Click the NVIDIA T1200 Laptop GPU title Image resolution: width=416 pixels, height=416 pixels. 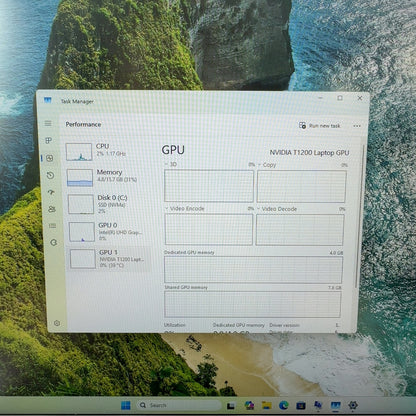pyautogui.click(x=309, y=153)
